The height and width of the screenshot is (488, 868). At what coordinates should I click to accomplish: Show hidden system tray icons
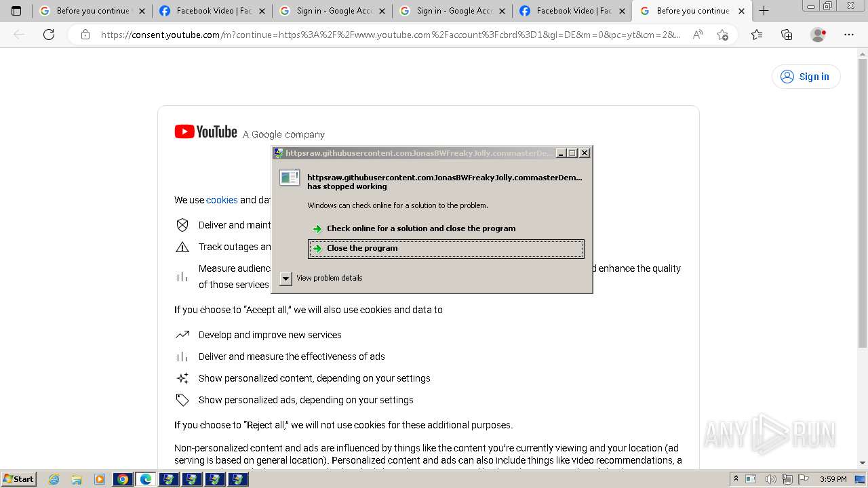(736, 479)
